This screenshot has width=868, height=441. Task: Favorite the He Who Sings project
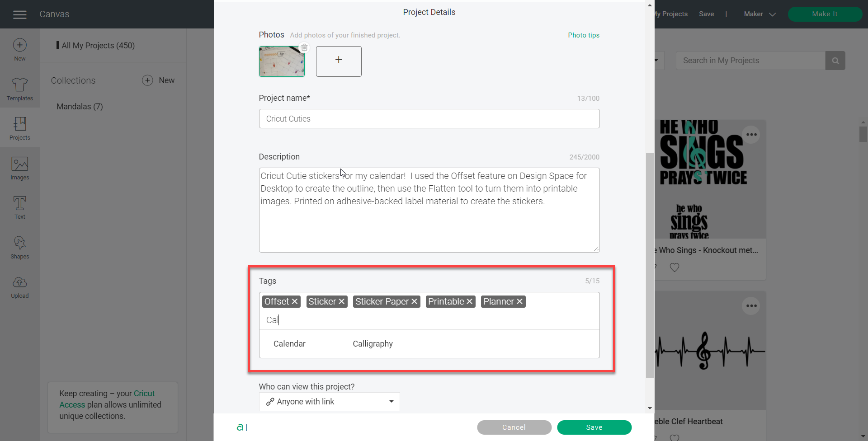click(675, 267)
